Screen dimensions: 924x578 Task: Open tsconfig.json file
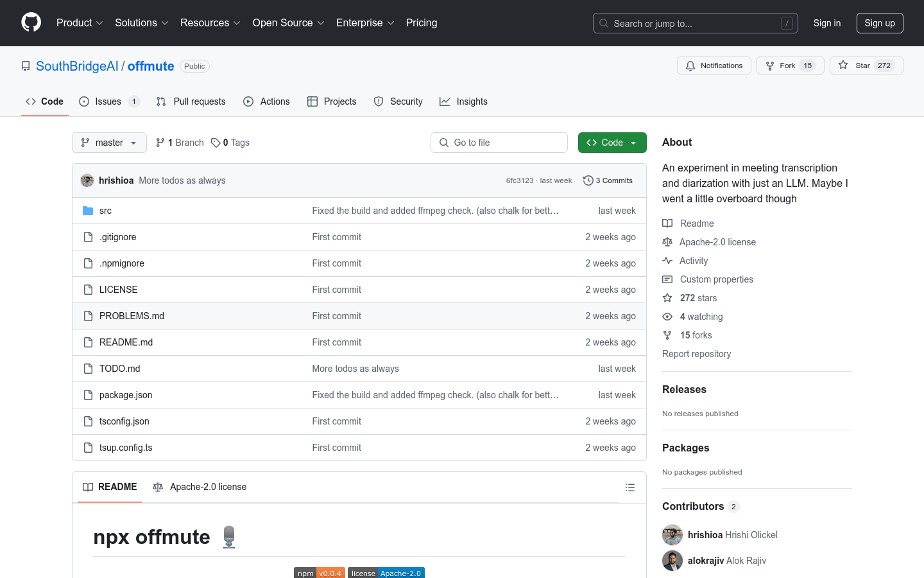[124, 421]
